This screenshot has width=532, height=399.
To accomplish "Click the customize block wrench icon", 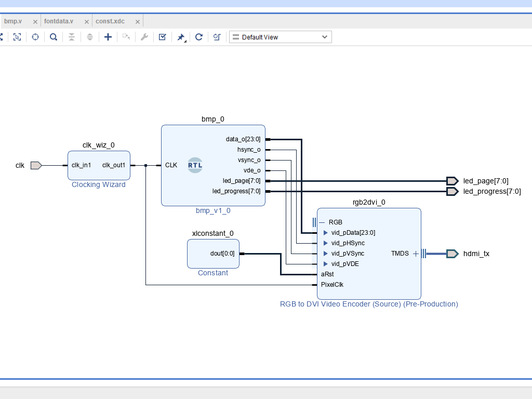I will click(x=144, y=37).
